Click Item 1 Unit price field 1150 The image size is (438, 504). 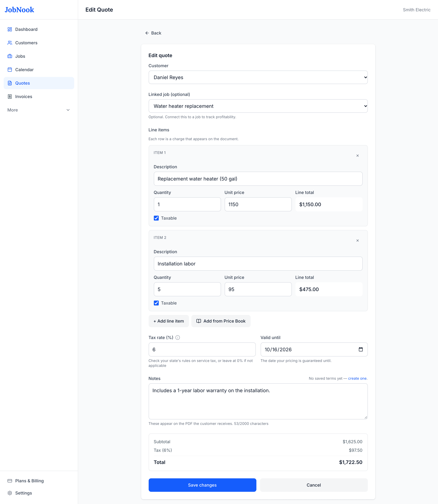(258, 205)
